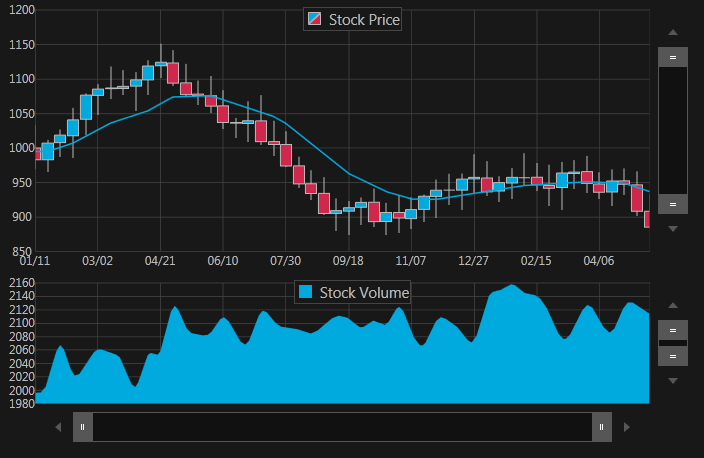The height and width of the screenshot is (458, 704).
Task: Click the Stock Volume legend blue square
Action: coord(306,292)
